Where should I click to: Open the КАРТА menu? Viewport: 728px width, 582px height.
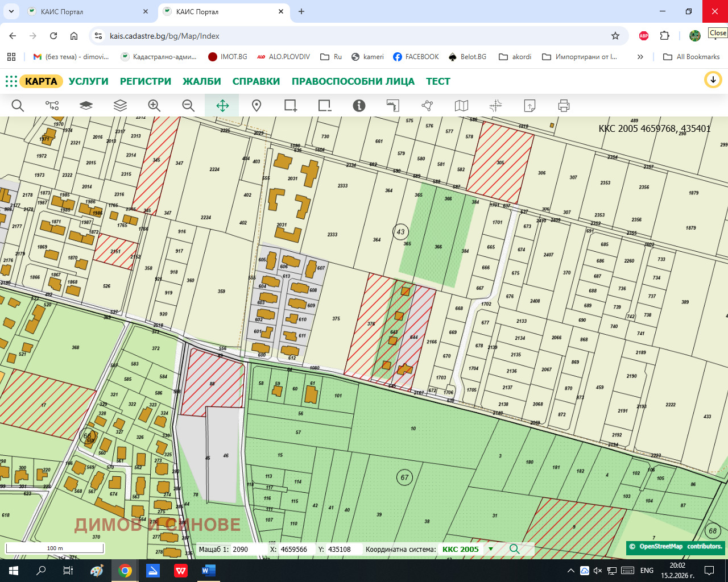pyautogui.click(x=40, y=81)
